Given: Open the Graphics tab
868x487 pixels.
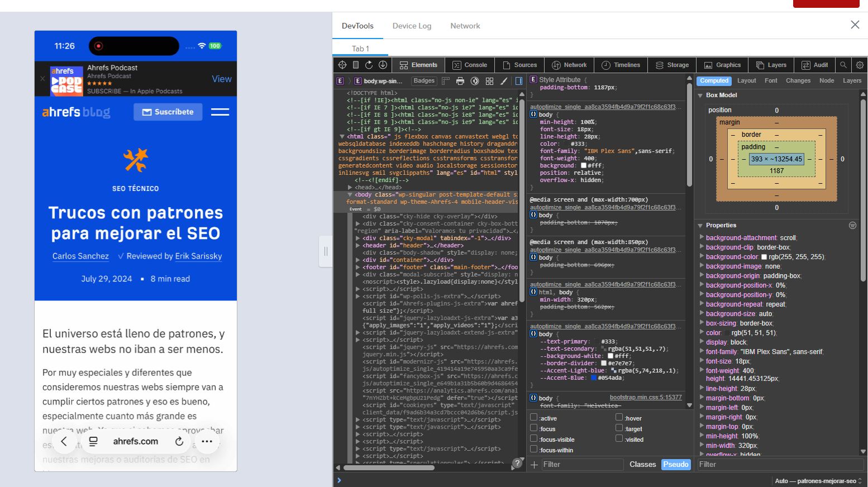Looking at the screenshot, I should click(x=722, y=65).
